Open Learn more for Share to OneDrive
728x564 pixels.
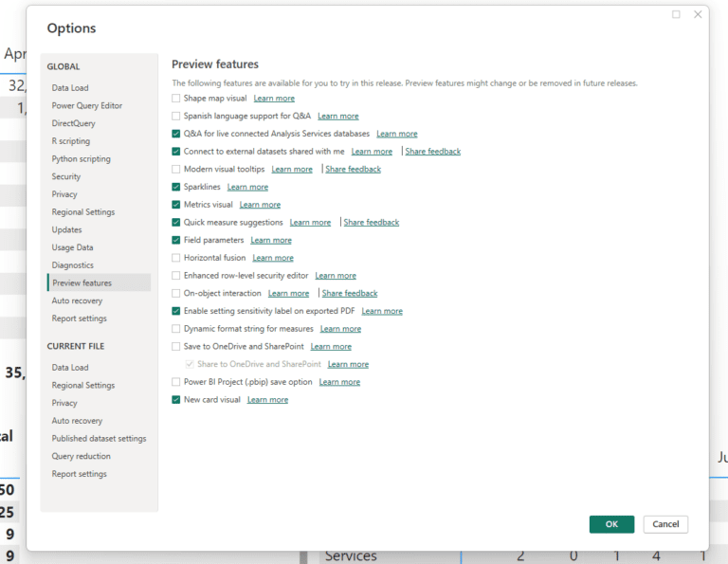(x=348, y=364)
